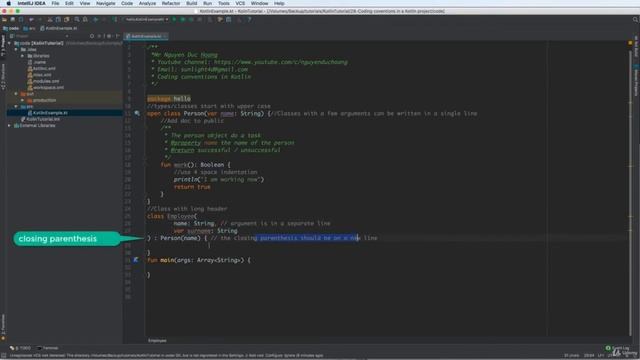The width and height of the screenshot is (640, 360).
Task: Open the Build menu
Action: pos(191,3)
